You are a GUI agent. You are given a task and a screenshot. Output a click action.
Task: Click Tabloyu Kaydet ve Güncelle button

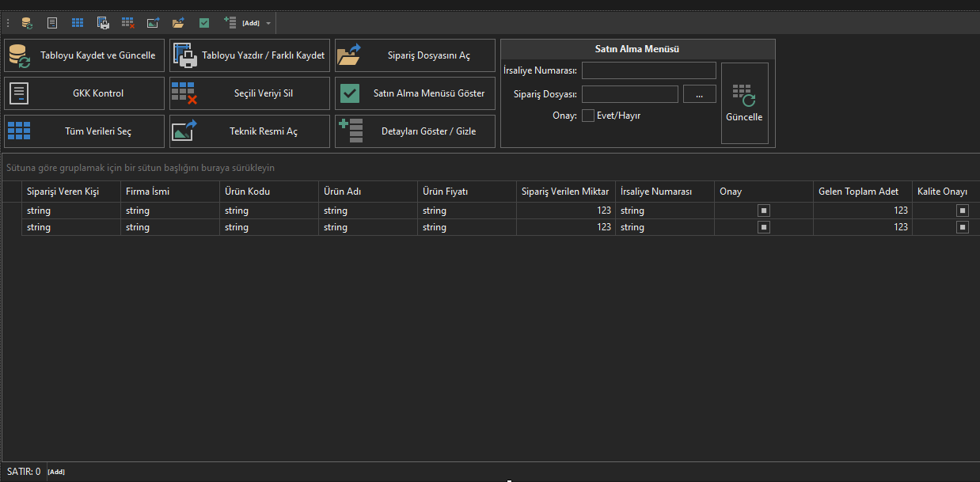tap(85, 55)
